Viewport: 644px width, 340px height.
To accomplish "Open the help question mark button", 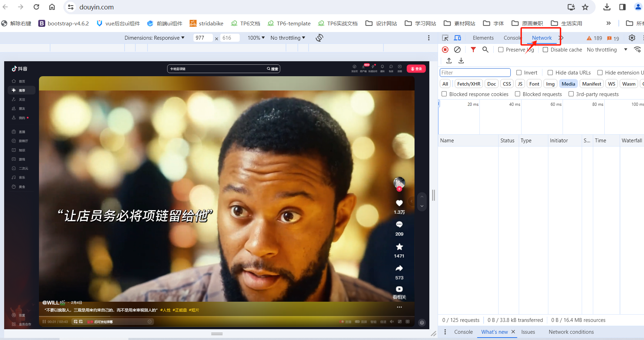I will [x=422, y=323].
